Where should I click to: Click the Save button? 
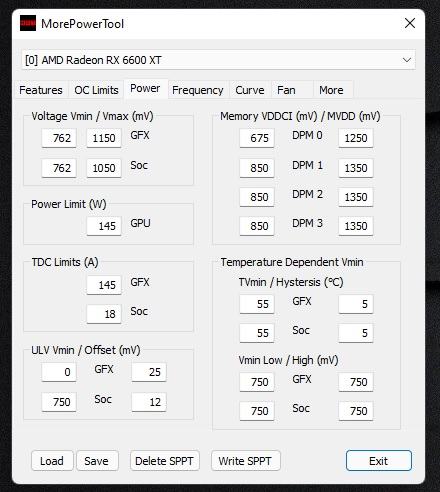[x=97, y=461]
